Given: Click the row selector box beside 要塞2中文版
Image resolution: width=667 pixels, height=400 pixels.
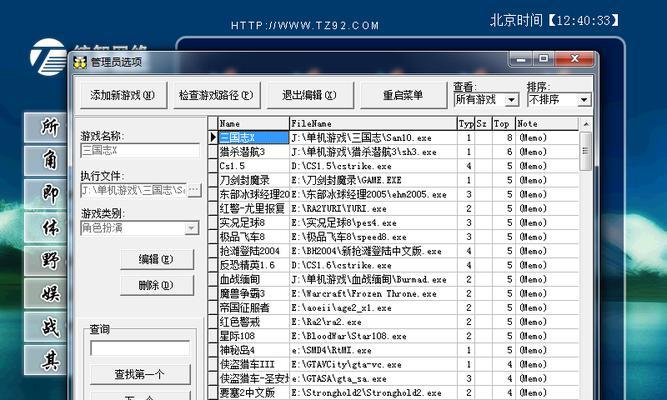Looking at the screenshot, I should point(213,392).
